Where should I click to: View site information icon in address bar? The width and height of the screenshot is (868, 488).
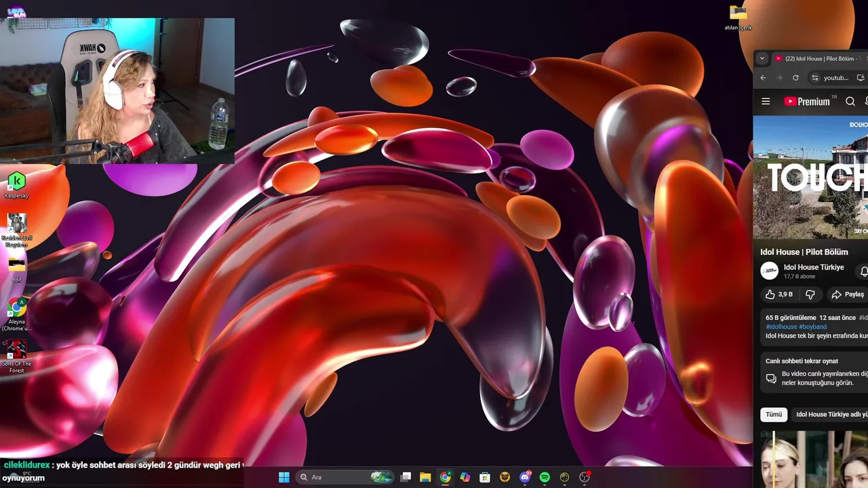click(814, 78)
